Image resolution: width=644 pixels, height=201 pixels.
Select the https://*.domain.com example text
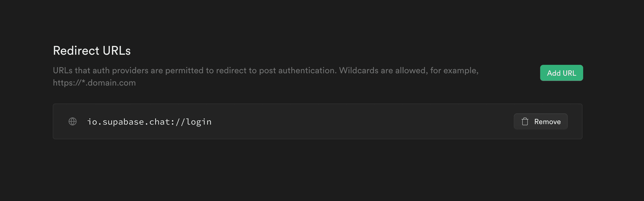(x=94, y=82)
